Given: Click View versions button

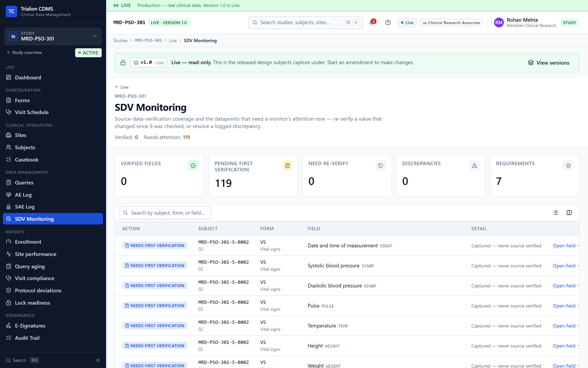Looking at the screenshot, I should coord(548,63).
